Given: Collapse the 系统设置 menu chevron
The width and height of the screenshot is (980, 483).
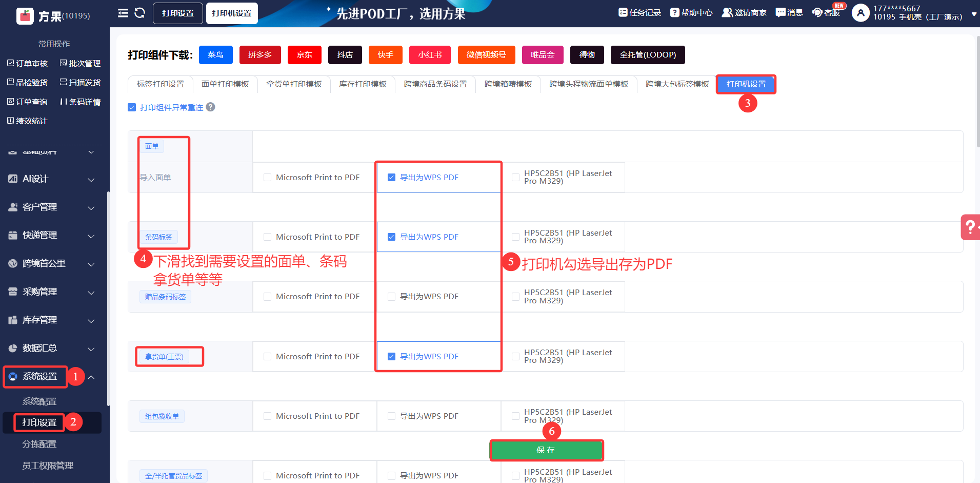Looking at the screenshot, I should pos(91,377).
